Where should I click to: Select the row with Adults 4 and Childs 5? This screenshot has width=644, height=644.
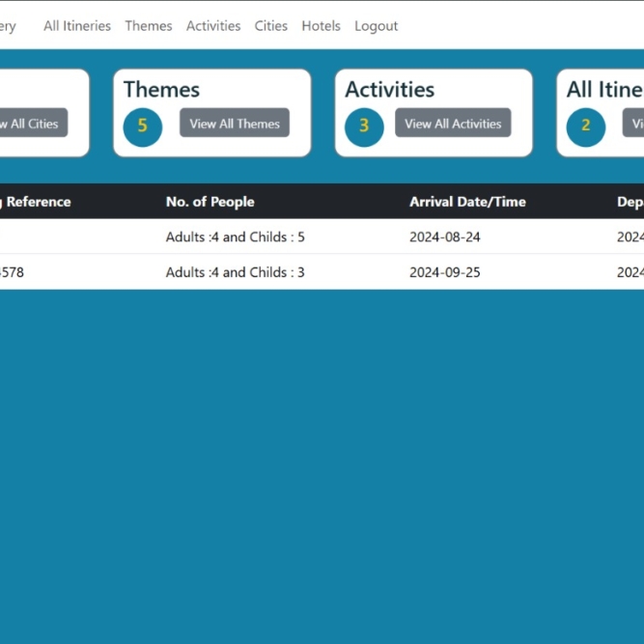[235, 237]
